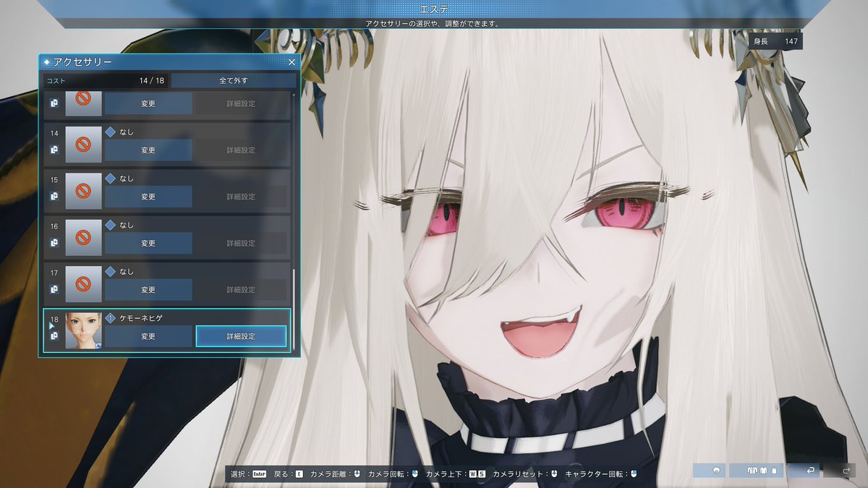Copy settings icon for accessory slot 17

54,289
